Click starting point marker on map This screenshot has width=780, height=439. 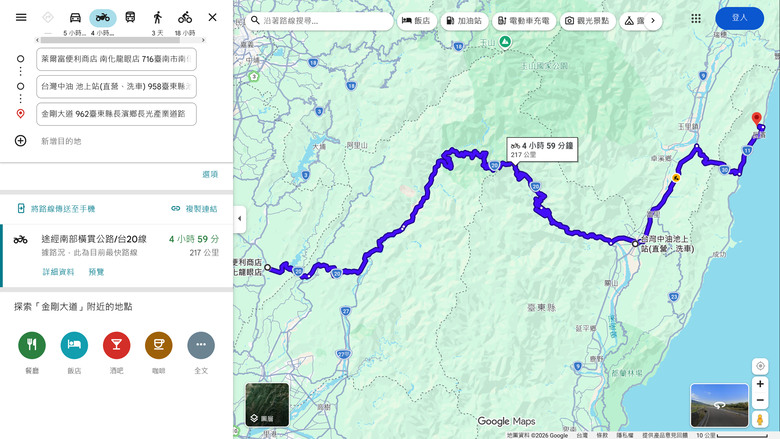(267, 267)
